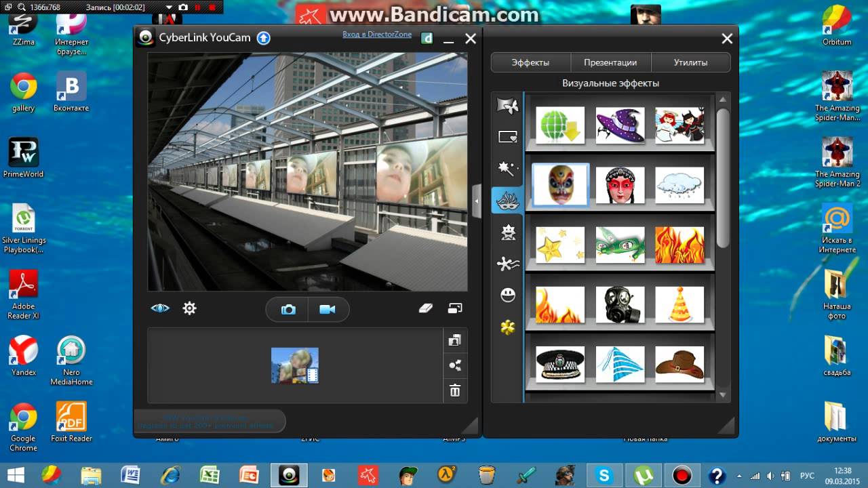Apply the angel and devil effect
Viewport: 868px width, 488px height.
pos(679,125)
